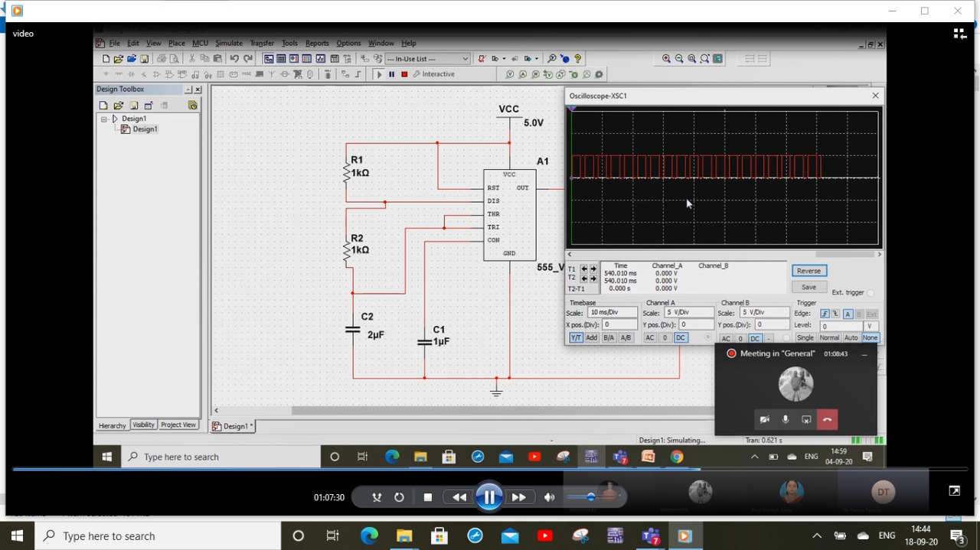
Task: Click the oscilloscope Reverse button
Action: coord(808,271)
